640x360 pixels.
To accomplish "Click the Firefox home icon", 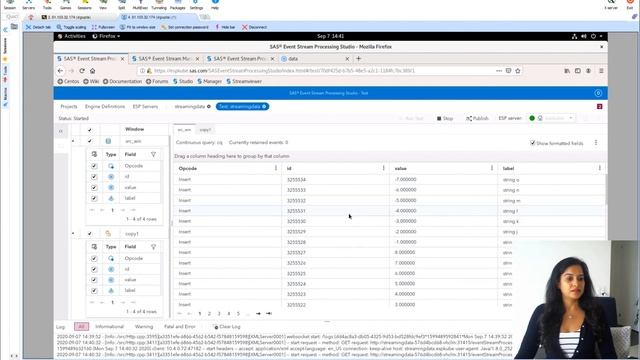I will coord(93,71).
